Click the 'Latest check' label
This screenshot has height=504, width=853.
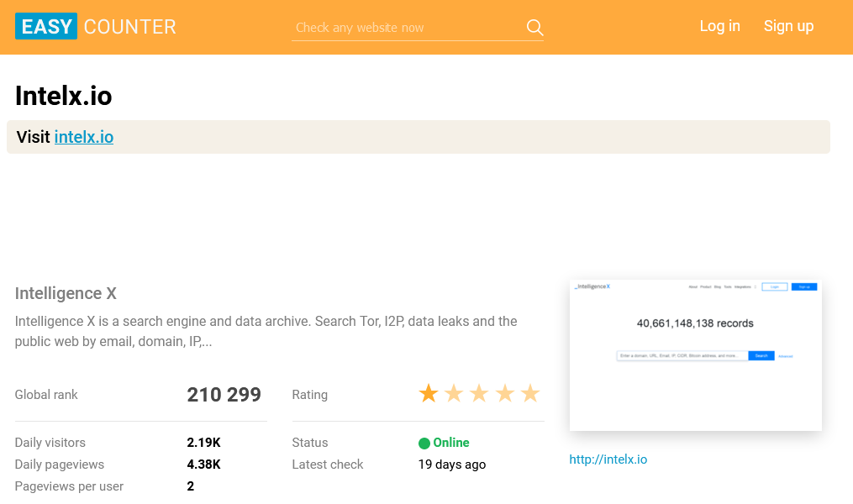click(x=328, y=465)
